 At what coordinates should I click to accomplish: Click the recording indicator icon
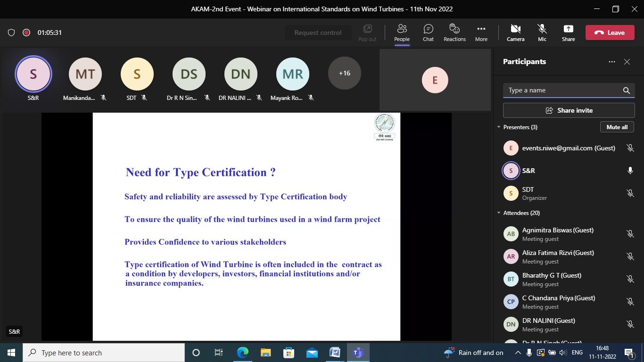pyautogui.click(x=26, y=33)
